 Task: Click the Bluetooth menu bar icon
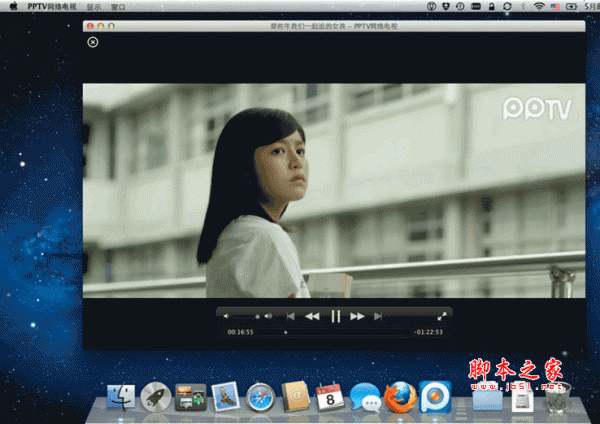[x=523, y=7]
